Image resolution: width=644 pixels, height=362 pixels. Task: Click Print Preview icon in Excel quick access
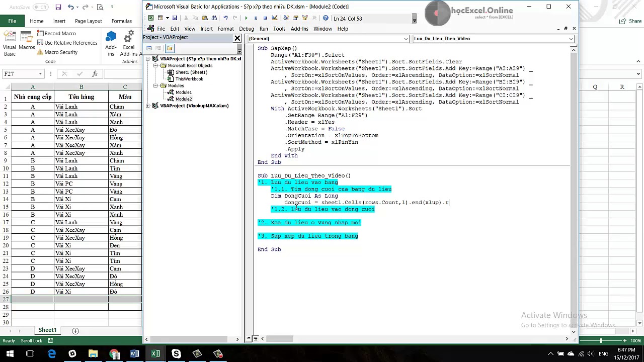tap(100, 7)
